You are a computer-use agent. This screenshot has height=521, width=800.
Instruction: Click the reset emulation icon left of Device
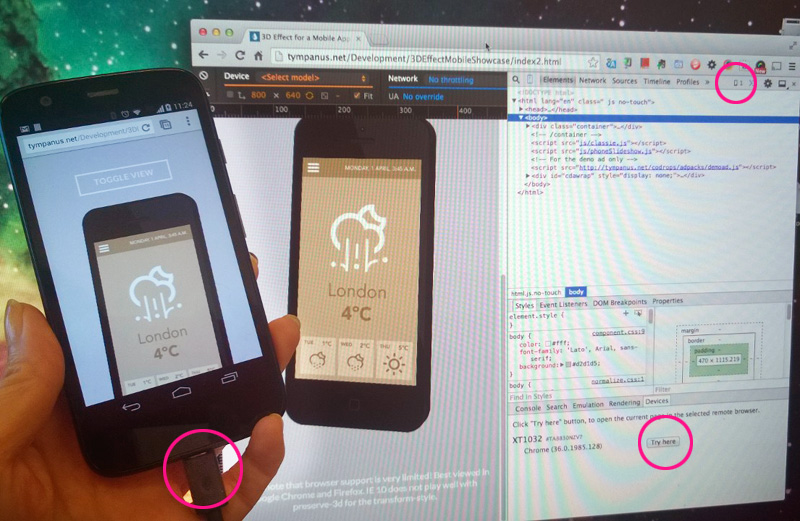(x=204, y=76)
